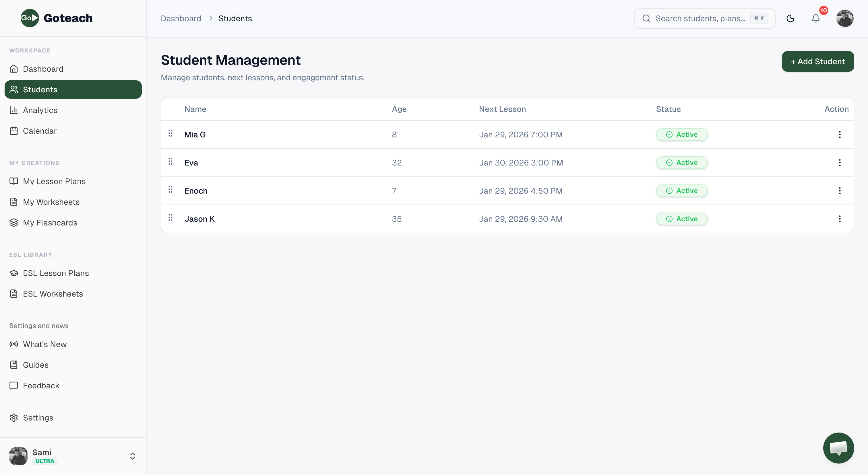Click Active status badge for Jason K
The width and height of the screenshot is (868, 475).
681,219
